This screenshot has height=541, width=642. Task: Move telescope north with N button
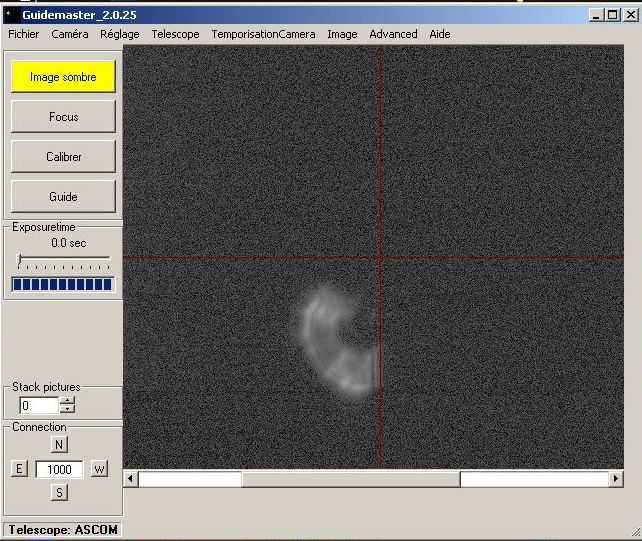click(x=59, y=445)
